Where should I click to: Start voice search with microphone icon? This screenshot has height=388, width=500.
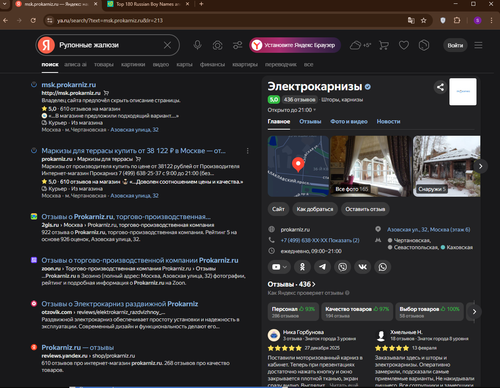click(x=197, y=45)
